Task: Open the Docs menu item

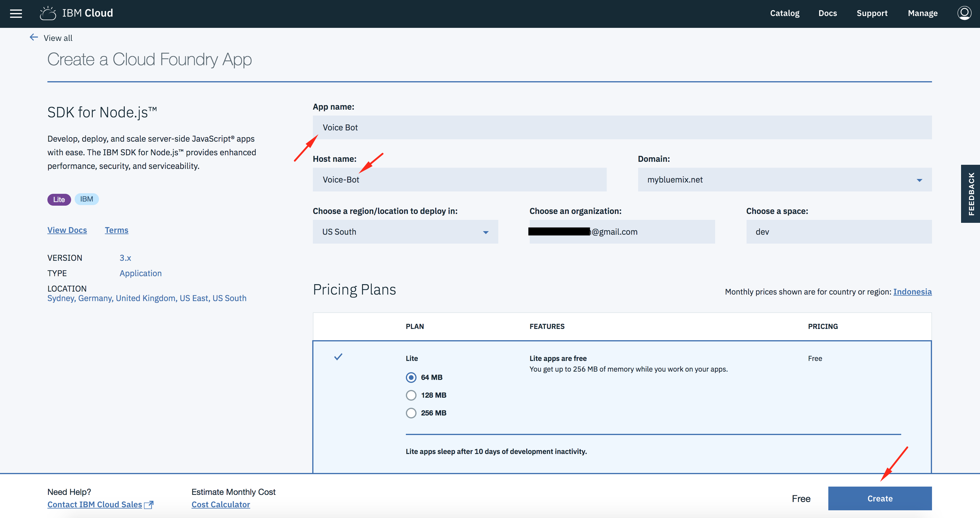Action: [827, 13]
